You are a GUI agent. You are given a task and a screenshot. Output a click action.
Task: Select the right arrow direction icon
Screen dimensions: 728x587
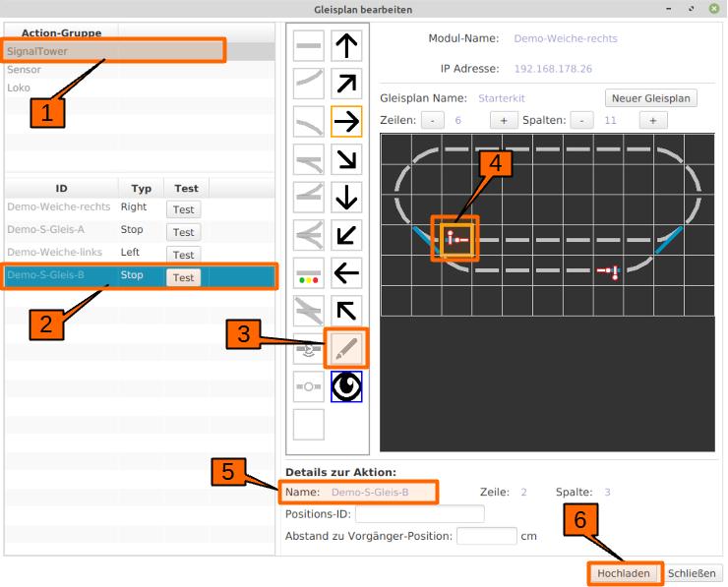click(346, 121)
